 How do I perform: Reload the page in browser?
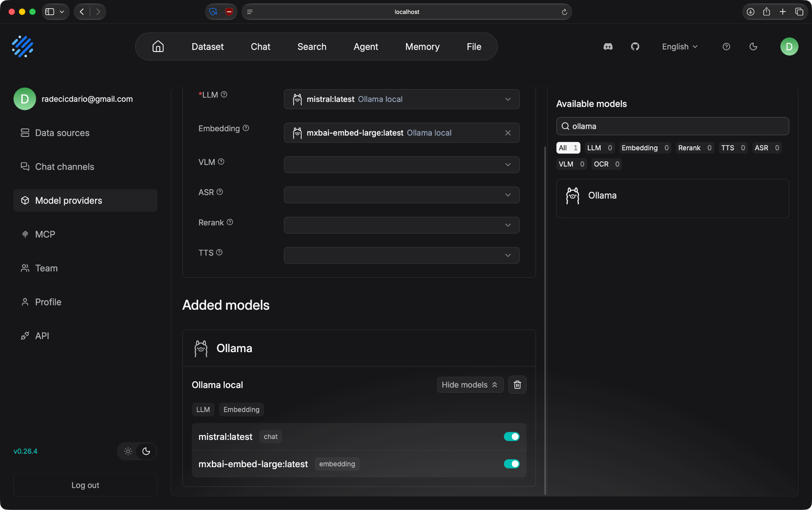click(x=564, y=12)
